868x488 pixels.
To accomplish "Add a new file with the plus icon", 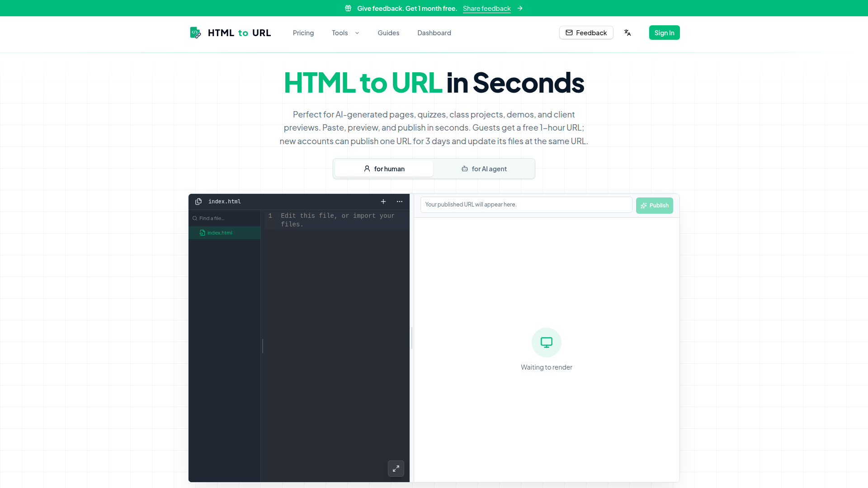I will 383,202.
